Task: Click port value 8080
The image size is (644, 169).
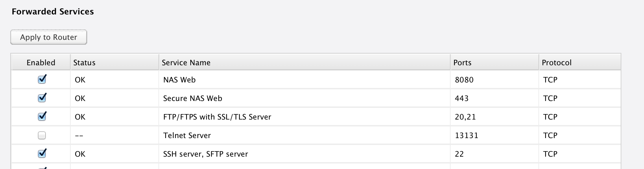Action: click(x=464, y=80)
